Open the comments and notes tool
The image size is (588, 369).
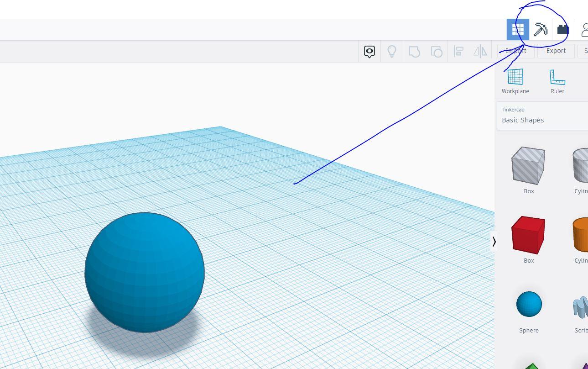369,51
